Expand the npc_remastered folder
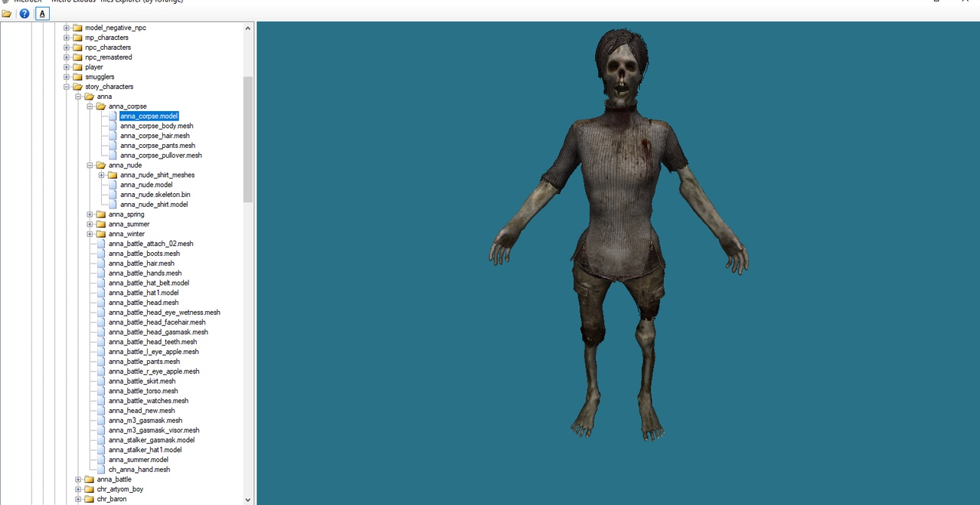The height and width of the screenshot is (505, 980). (x=67, y=57)
